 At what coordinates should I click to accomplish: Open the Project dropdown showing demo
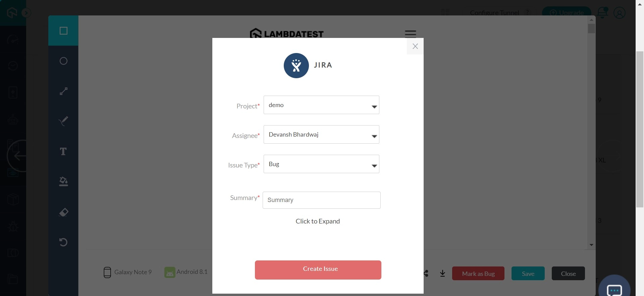pos(321,105)
